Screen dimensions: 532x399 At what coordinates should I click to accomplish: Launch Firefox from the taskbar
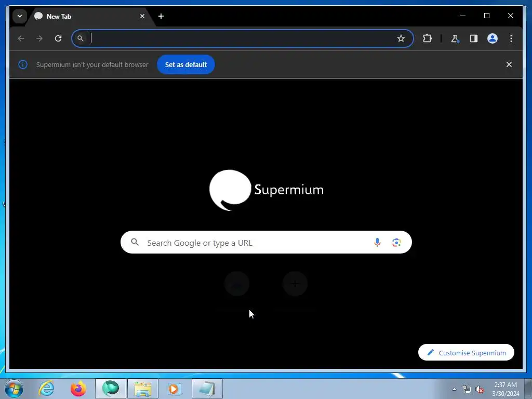tap(78, 389)
